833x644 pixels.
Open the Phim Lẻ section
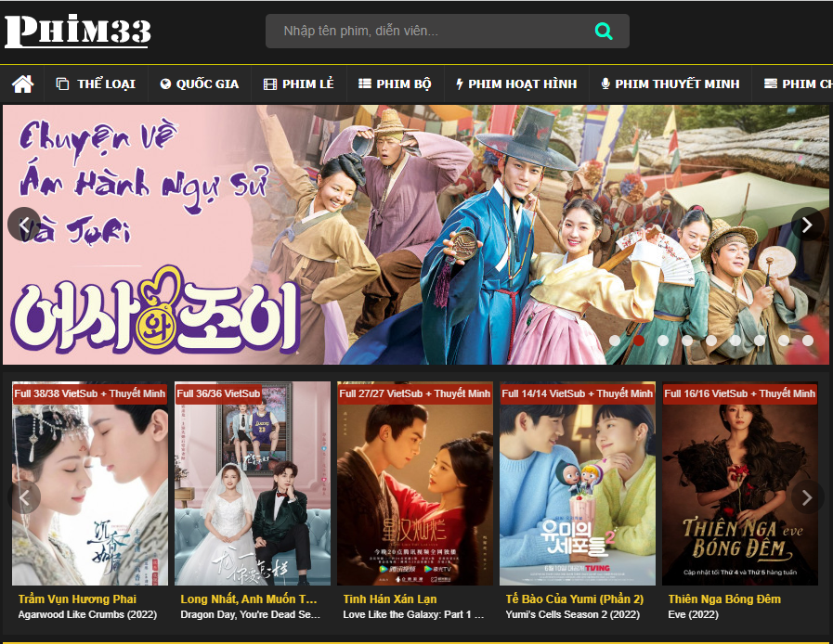(x=299, y=84)
